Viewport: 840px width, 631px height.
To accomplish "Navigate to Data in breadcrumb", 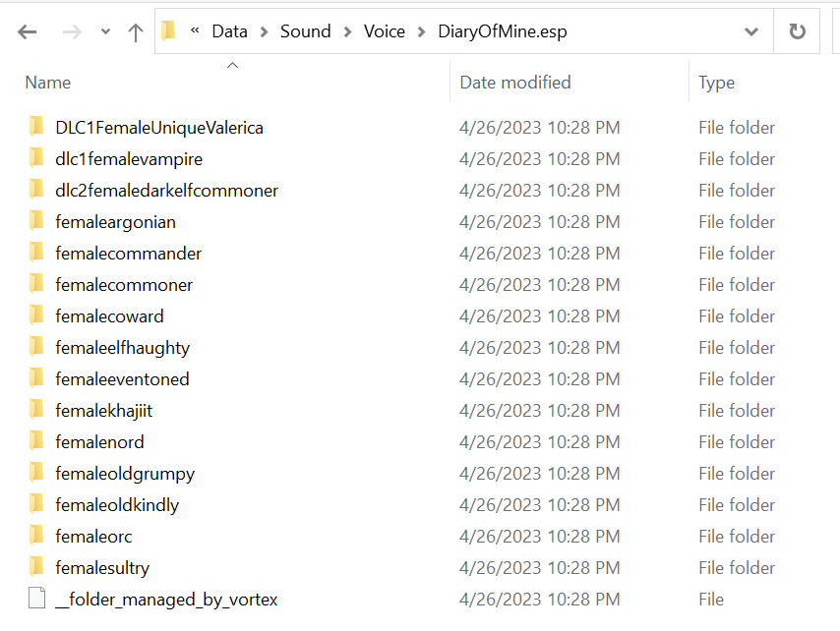I will [x=230, y=31].
